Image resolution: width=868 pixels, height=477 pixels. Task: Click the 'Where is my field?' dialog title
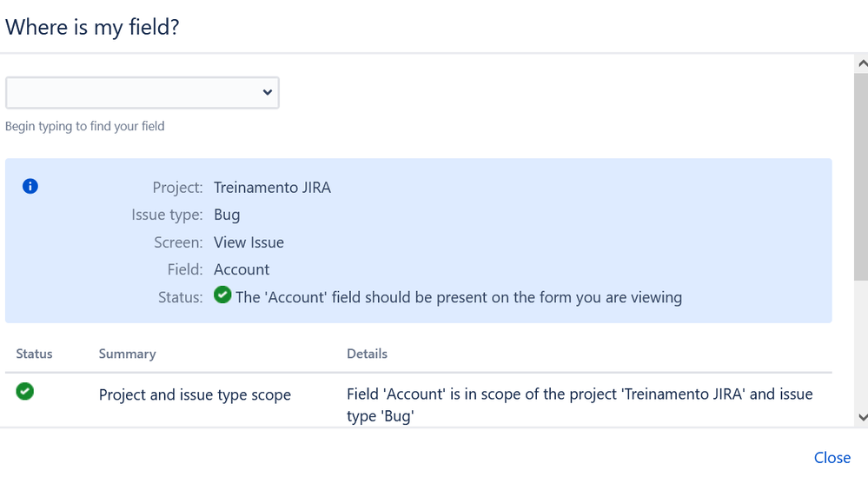[x=92, y=27]
